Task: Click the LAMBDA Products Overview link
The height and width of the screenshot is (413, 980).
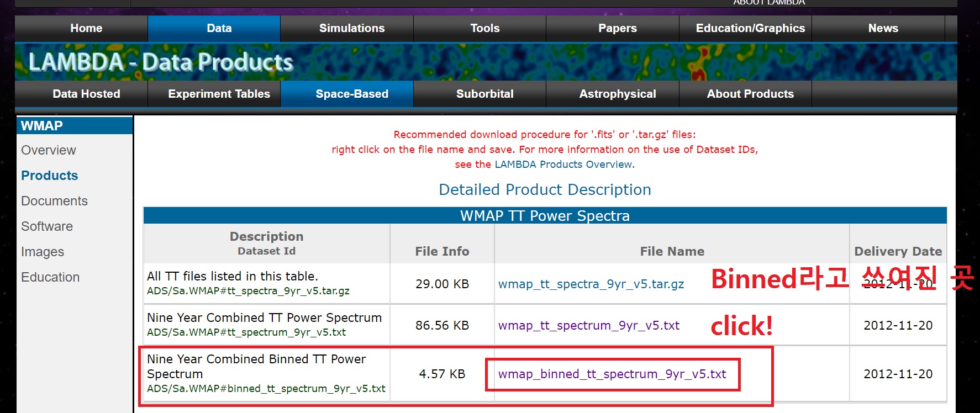Action: [x=563, y=165]
